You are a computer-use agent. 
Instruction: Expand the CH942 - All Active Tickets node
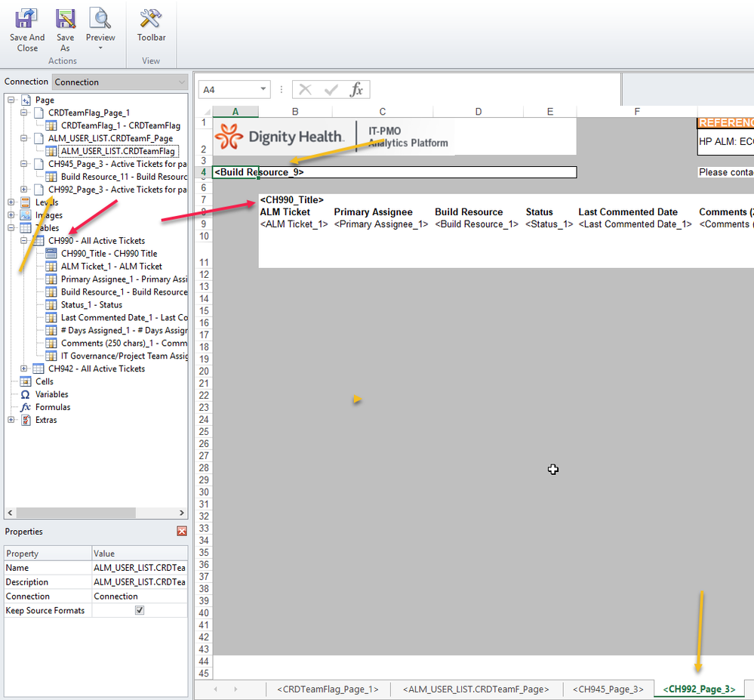click(24, 369)
